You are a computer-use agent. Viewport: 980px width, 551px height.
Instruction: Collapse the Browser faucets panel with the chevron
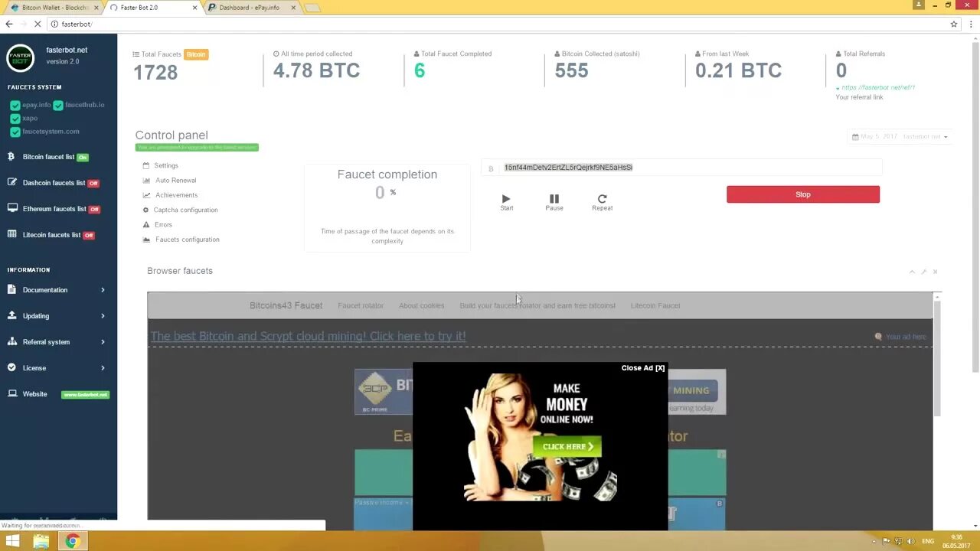(912, 272)
